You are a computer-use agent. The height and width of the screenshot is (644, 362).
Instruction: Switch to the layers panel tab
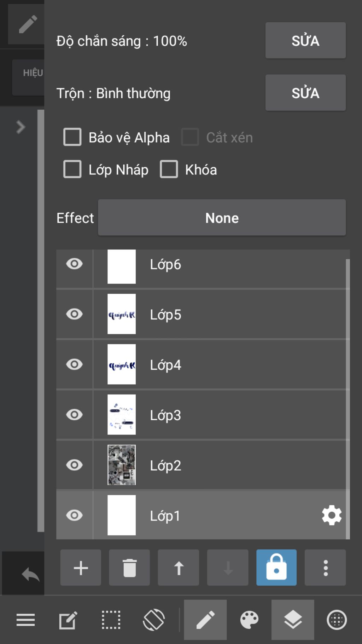[293, 620]
